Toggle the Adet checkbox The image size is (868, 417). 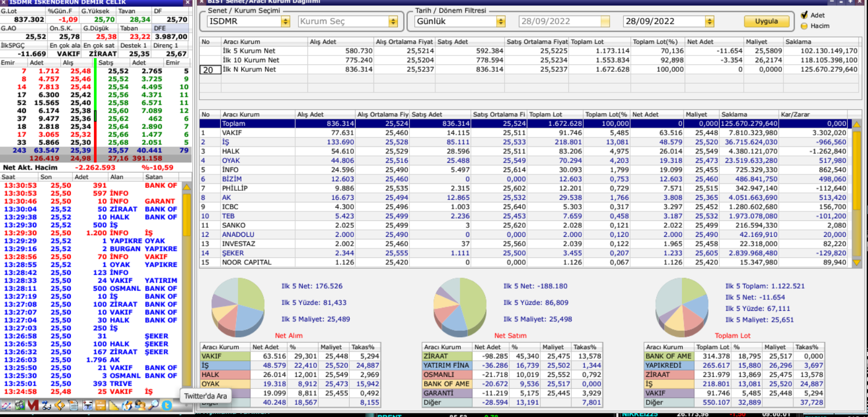(x=804, y=15)
